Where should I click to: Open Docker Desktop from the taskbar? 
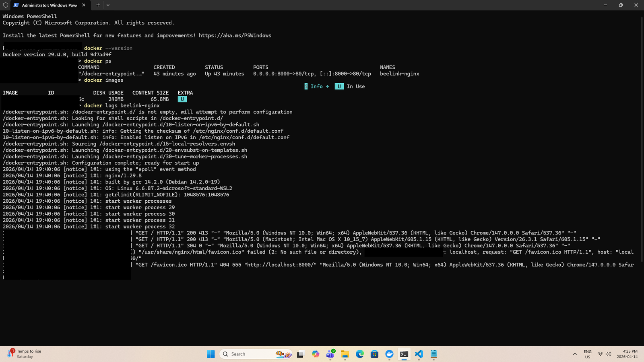click(389, 354)
